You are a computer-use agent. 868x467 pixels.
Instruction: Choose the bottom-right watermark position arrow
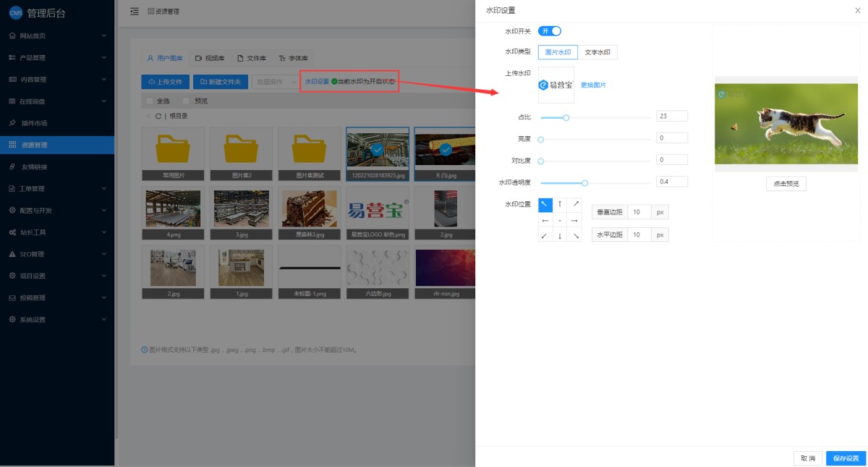click(574, 235)
